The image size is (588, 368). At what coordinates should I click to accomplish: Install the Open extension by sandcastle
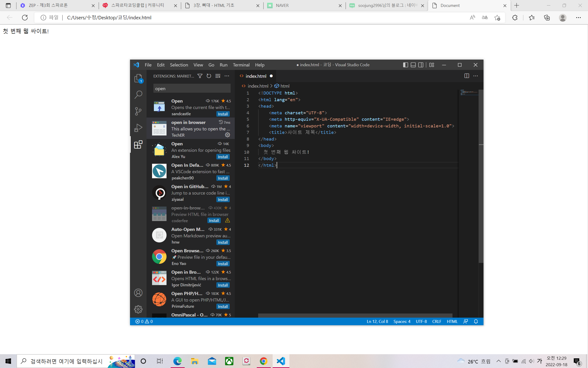tap(223, 114)
